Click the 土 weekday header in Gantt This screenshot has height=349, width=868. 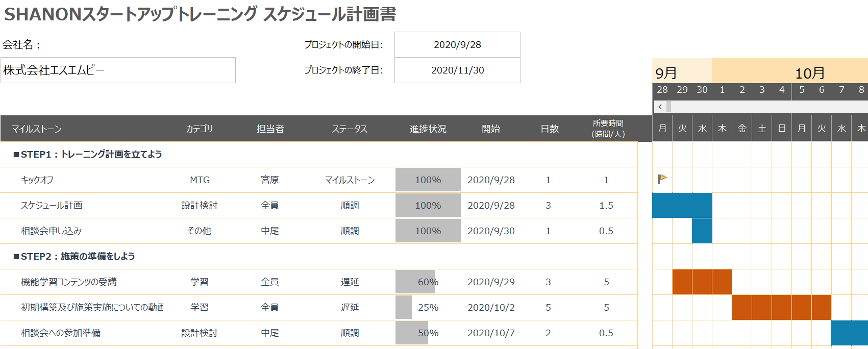(x=762, y=128)
